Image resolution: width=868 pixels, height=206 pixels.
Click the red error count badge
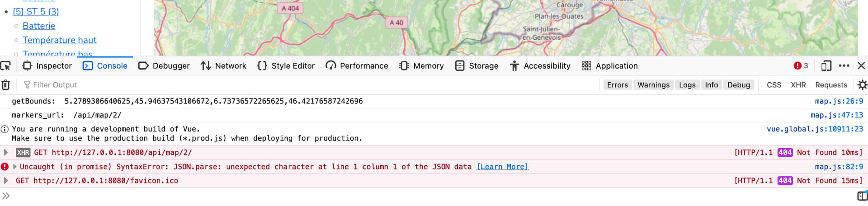[x=801, y=66]
